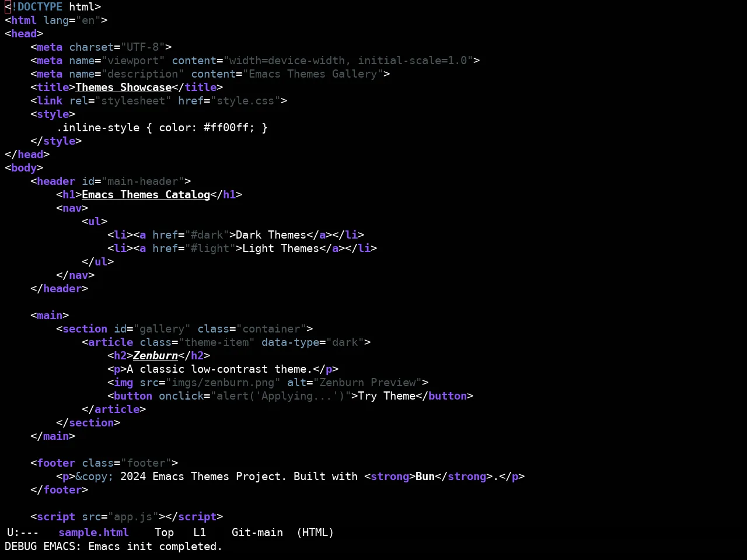The image size is (747, 560).
Task: Click the opening nav tag
Action: pos(72,208)
